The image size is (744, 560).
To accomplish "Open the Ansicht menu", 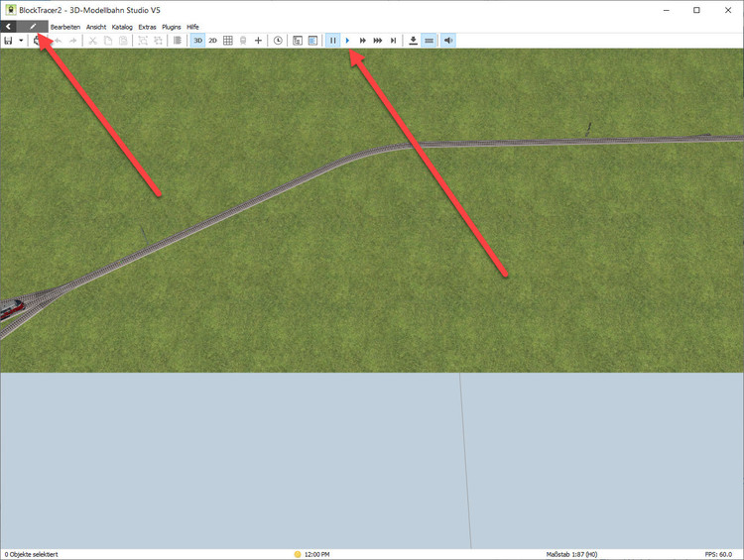I will tap(96, 27).
